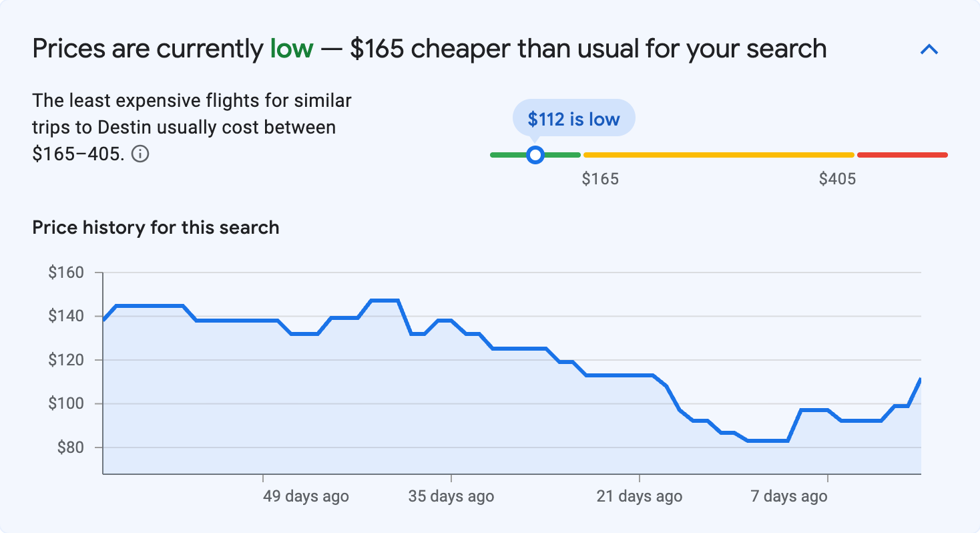Click the '$165' label under the price bar
Image resolution: width=980 pixels, height=533 pixels.
point(601,178)
